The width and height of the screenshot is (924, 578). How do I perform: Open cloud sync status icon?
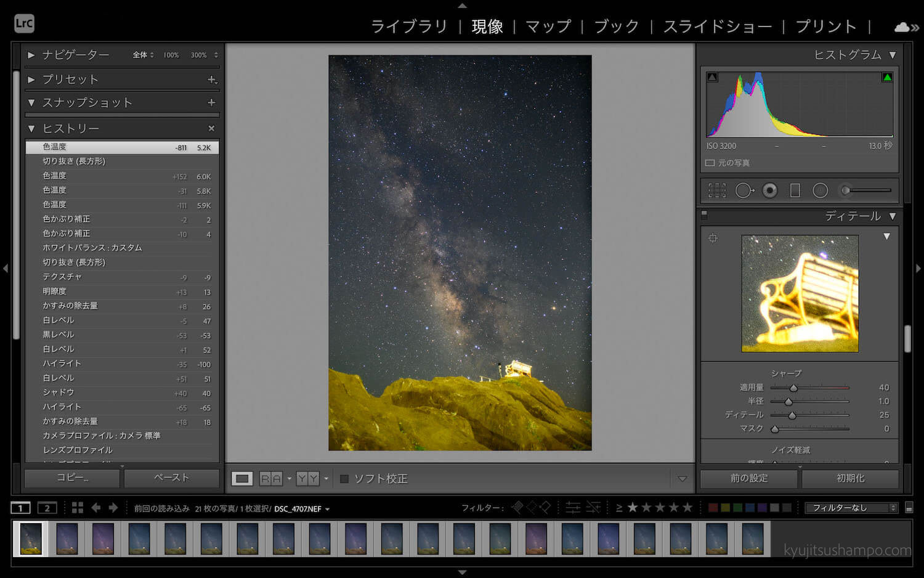pos(902,27)
